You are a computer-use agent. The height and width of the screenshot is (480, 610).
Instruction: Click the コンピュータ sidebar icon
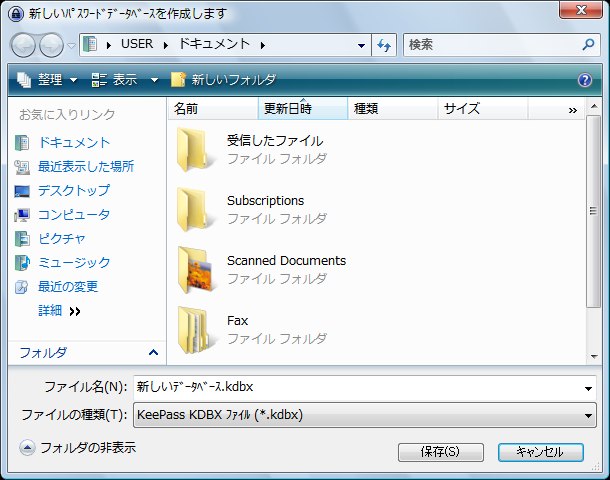pos(22,215)
